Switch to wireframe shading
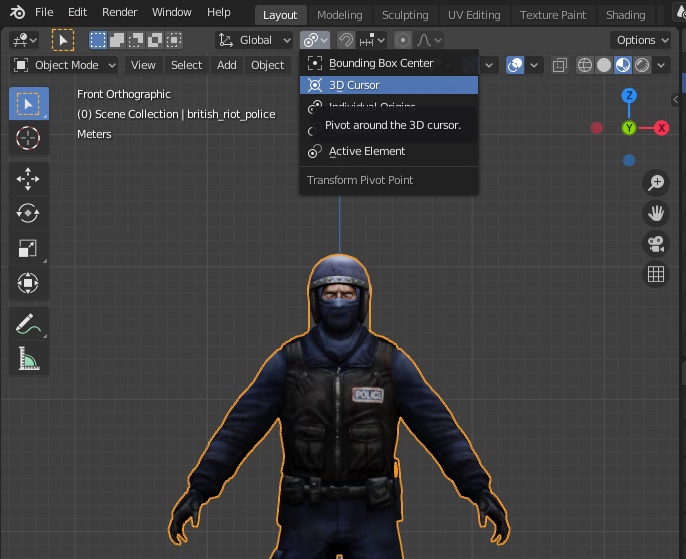The width and height of the screenshot is (686, 559). [584, 65]
